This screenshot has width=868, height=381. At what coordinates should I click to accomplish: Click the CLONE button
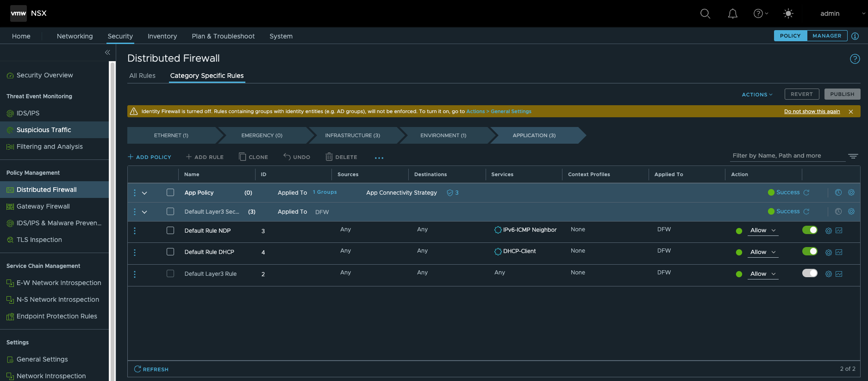(253, 157)
